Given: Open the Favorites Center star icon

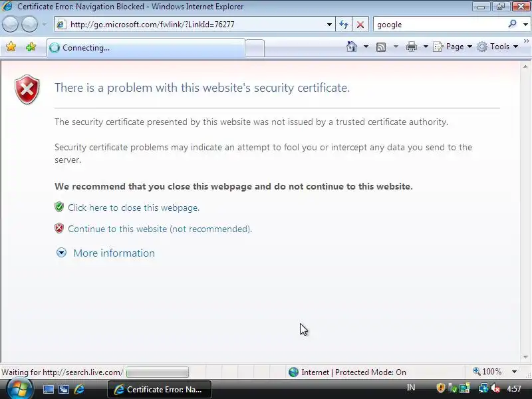Looking at the screenshot, I should pos(11,47).
